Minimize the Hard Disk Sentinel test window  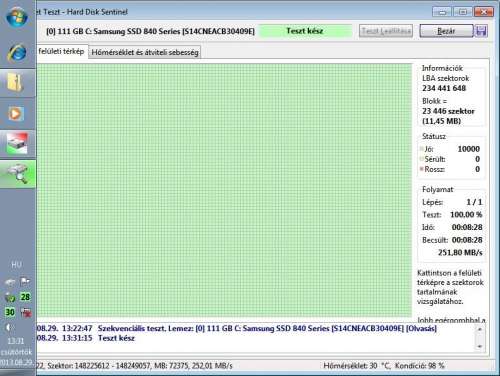pos(442,12)
